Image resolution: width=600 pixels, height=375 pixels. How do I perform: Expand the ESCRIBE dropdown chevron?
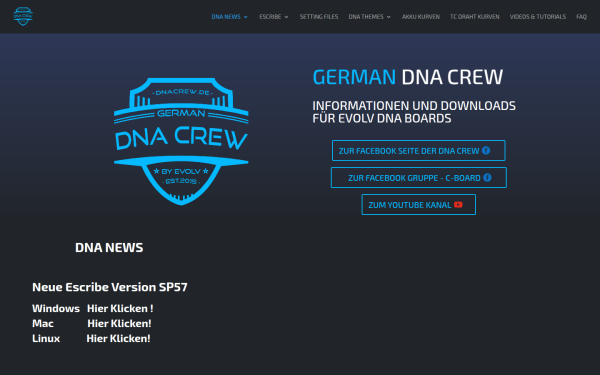287,17
